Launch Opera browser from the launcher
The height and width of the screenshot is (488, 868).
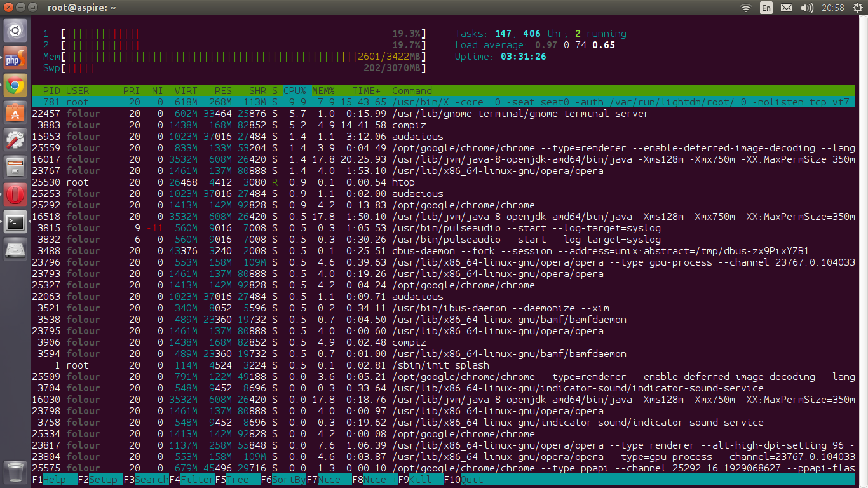15,195
